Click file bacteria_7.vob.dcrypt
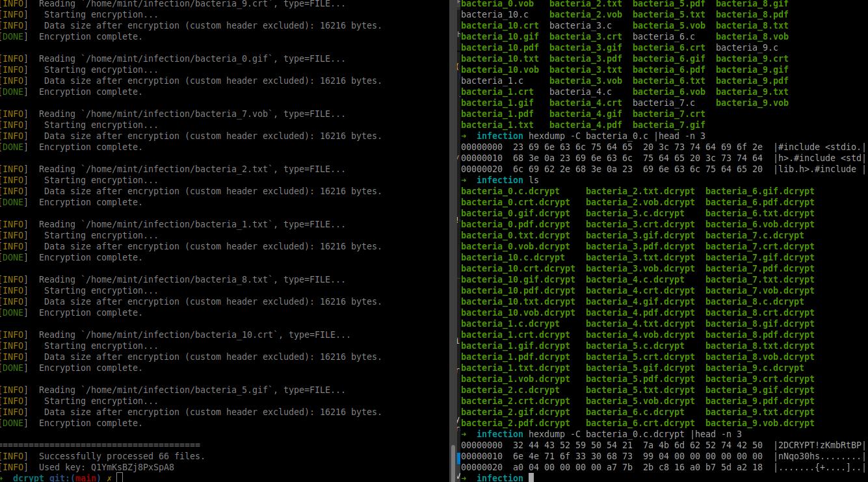 (760, 290)
